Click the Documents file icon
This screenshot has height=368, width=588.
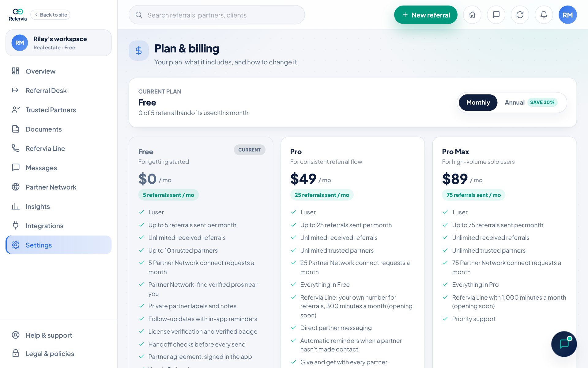click(16, 129)
